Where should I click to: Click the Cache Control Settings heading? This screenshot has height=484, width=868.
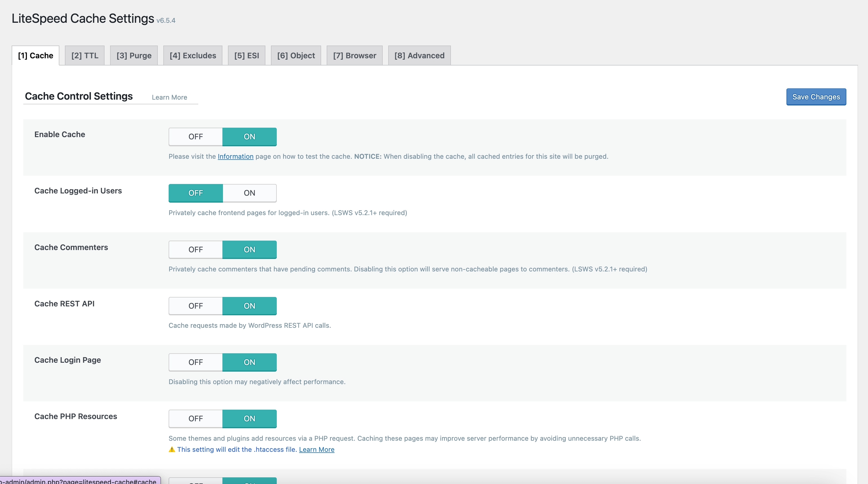coord(79,96)
